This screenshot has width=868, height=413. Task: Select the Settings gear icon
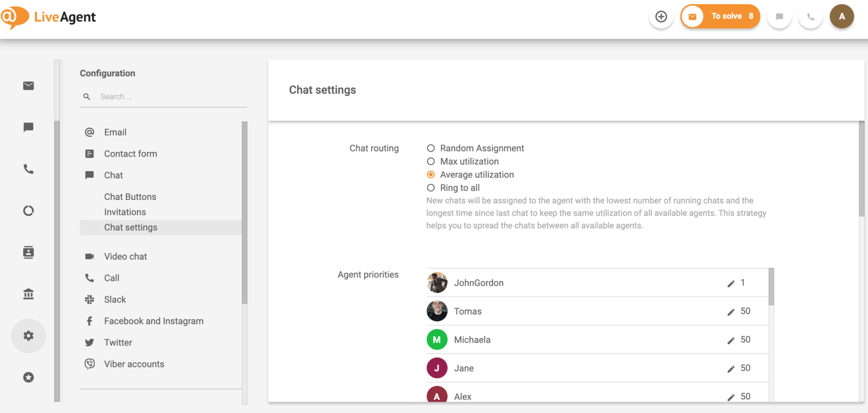[x=28, y=335]
